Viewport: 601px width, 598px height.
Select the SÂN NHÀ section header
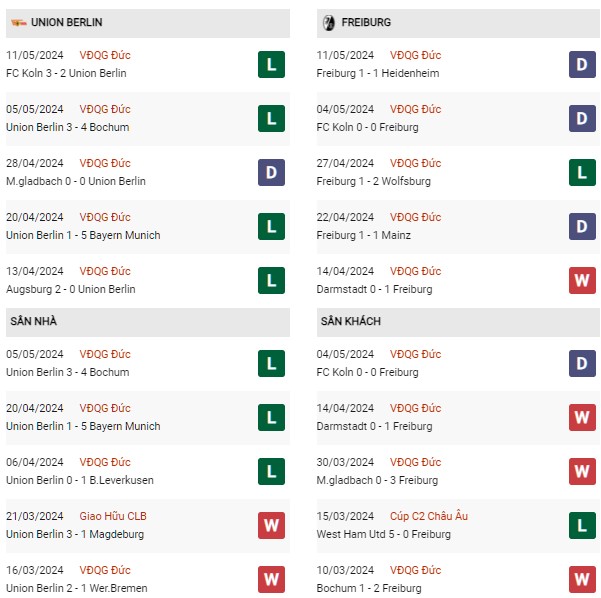[148, 322]
